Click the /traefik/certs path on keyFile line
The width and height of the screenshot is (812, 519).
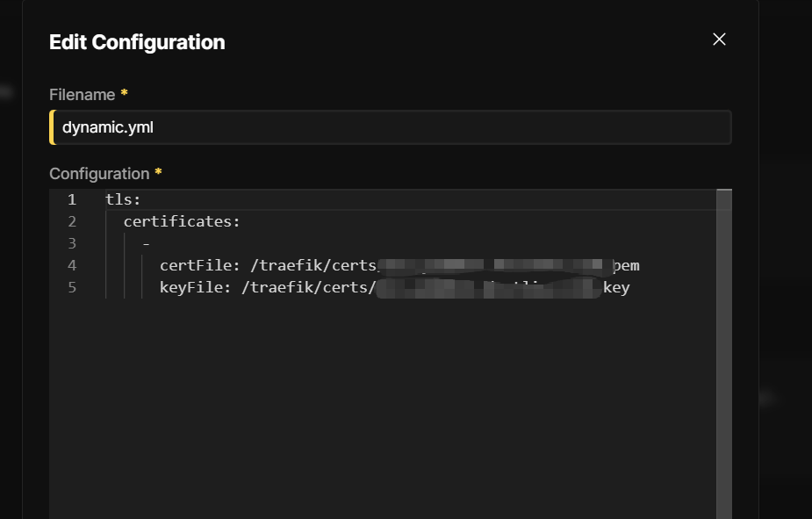pyautogui.click(x=309, y=287)
